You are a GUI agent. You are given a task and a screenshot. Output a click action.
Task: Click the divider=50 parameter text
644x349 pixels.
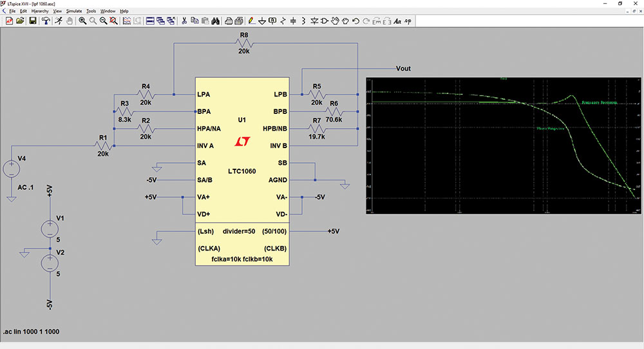click(x=239, y=231)
